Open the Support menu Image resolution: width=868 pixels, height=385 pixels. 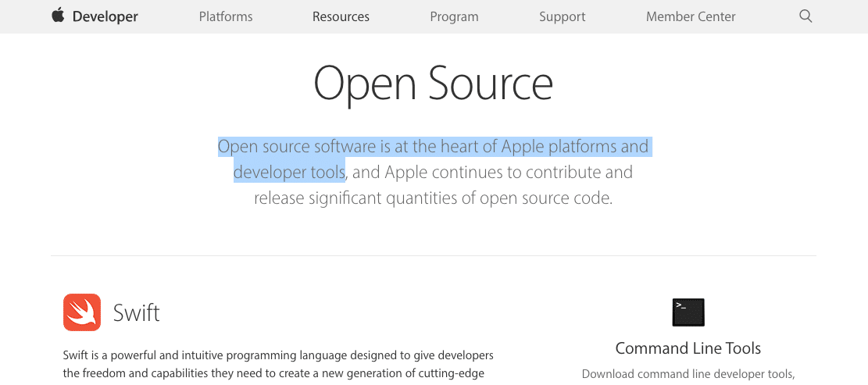pyautogui.click(x=562, y=16)
